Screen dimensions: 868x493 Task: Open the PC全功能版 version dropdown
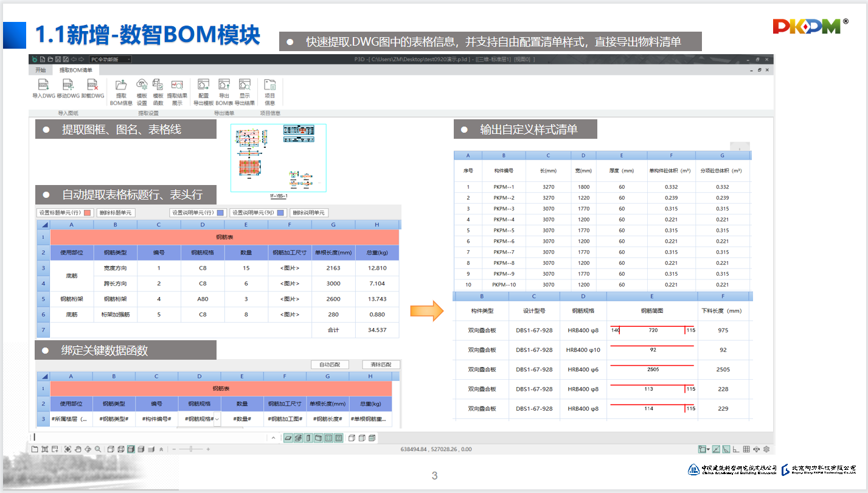tap(110, 59)
